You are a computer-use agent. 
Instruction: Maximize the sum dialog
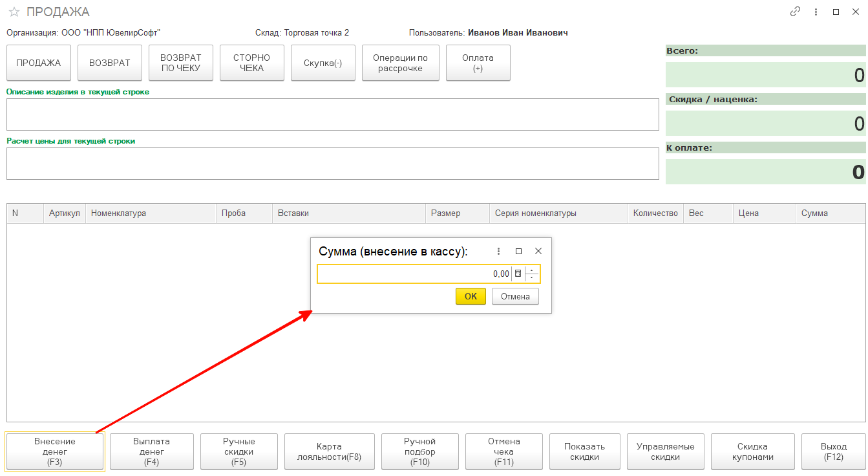coord(518,251)
